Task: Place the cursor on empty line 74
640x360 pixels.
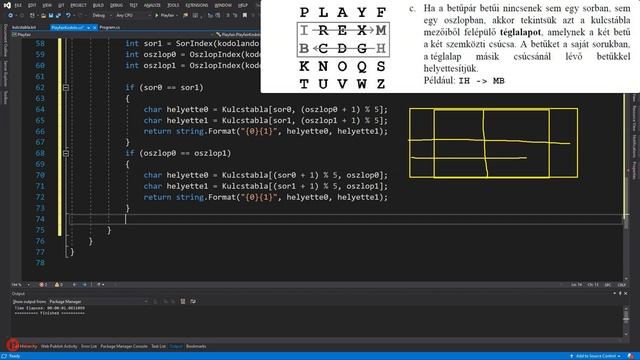Action: pos(345,219)
